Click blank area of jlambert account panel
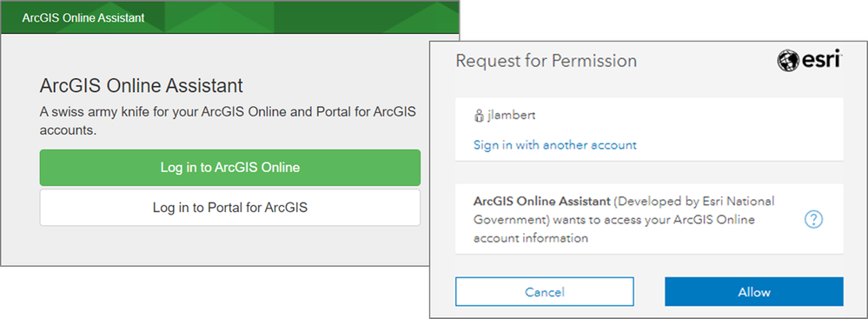Viewport: 868px width, 319px height. point(719,129)
